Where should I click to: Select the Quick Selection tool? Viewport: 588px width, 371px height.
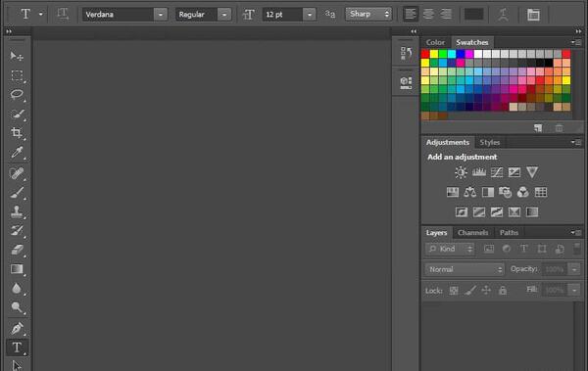[x=17, y=114]
